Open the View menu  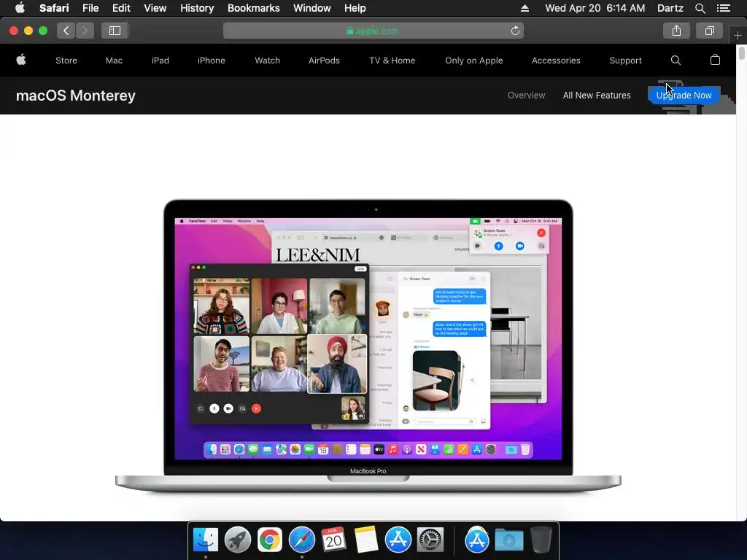pos(155,8)
